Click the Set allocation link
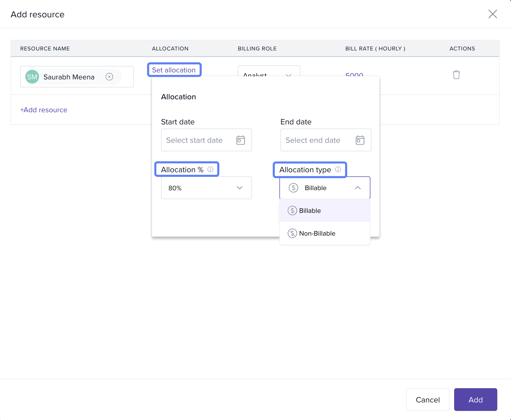 click(x=174, y=70)
